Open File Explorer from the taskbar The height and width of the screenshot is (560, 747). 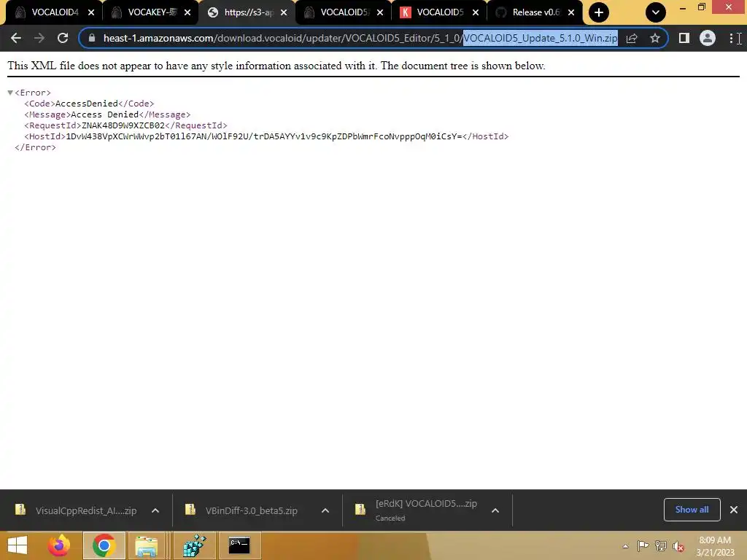[x=146, y=545]
